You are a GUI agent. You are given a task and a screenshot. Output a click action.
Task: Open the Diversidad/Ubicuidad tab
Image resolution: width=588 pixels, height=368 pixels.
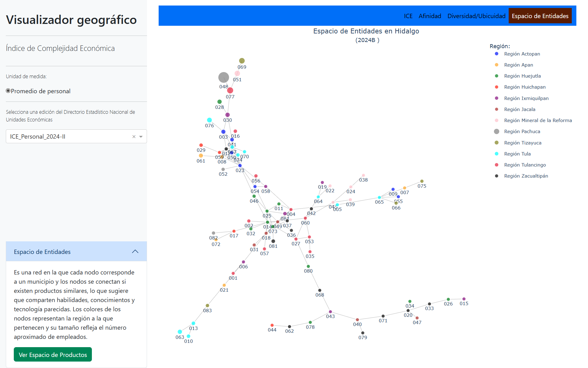(476, 16)
